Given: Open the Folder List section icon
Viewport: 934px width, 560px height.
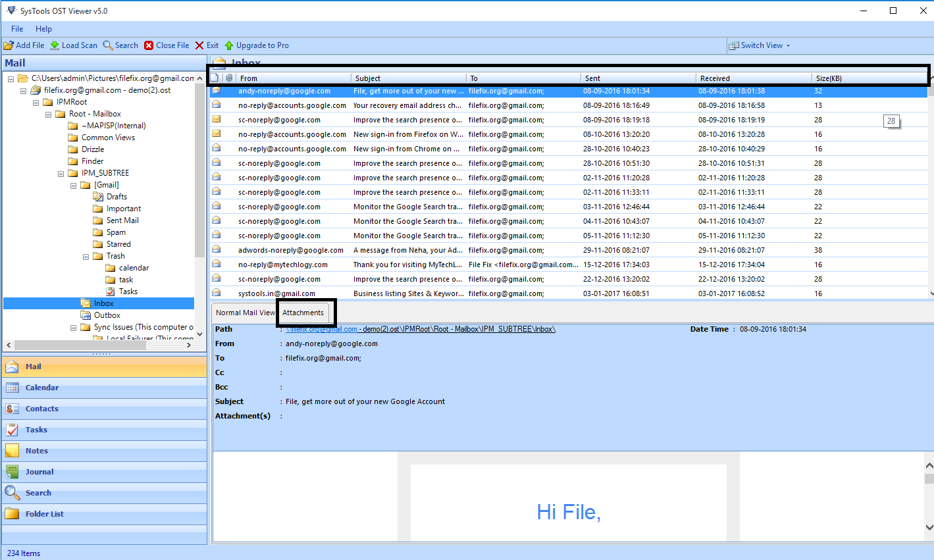Looking at the screenshot, I should pos(12,514).
